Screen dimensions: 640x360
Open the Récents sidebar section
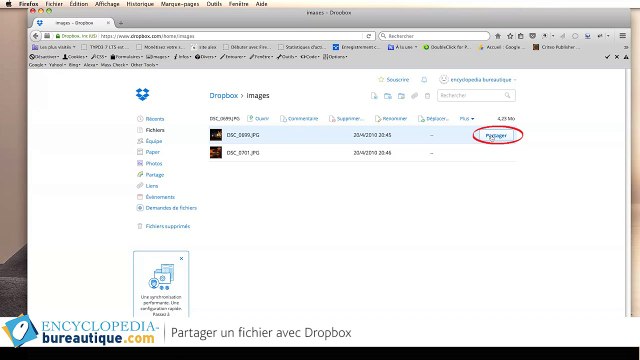155,119
